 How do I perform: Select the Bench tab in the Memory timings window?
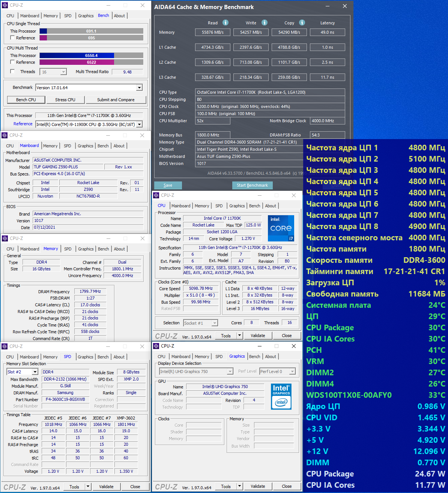tap(104, 249)
